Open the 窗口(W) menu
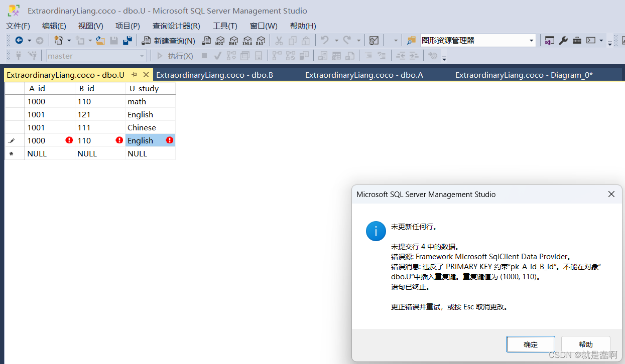 click(264, 26)
